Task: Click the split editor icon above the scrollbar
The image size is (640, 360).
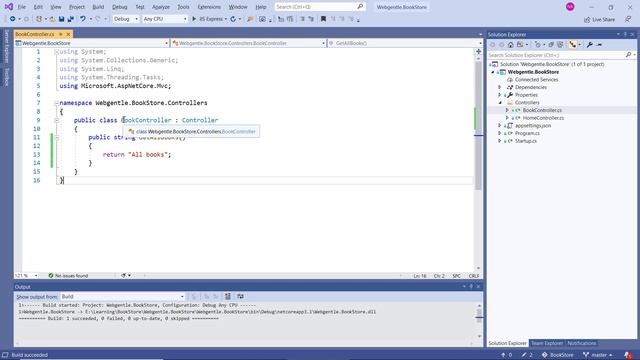Action: point(478,51)
